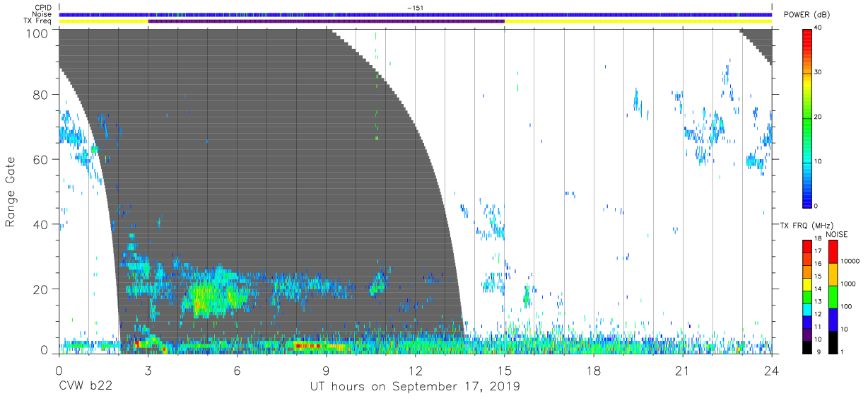Click the 6 tick on the UT hours axis

(x=237, y=369)
